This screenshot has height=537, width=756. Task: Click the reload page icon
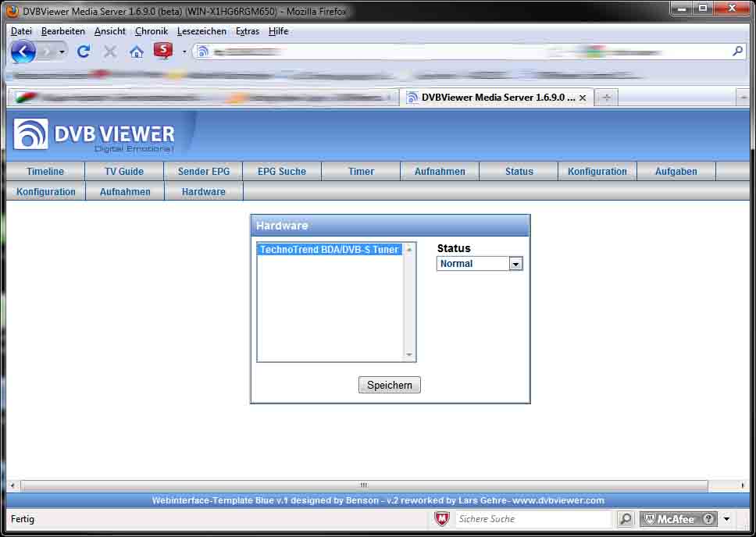(84, 51)
